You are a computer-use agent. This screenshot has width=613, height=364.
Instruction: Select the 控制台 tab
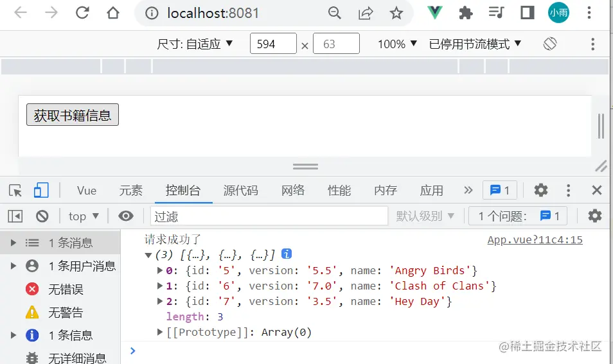coord(183,191)
